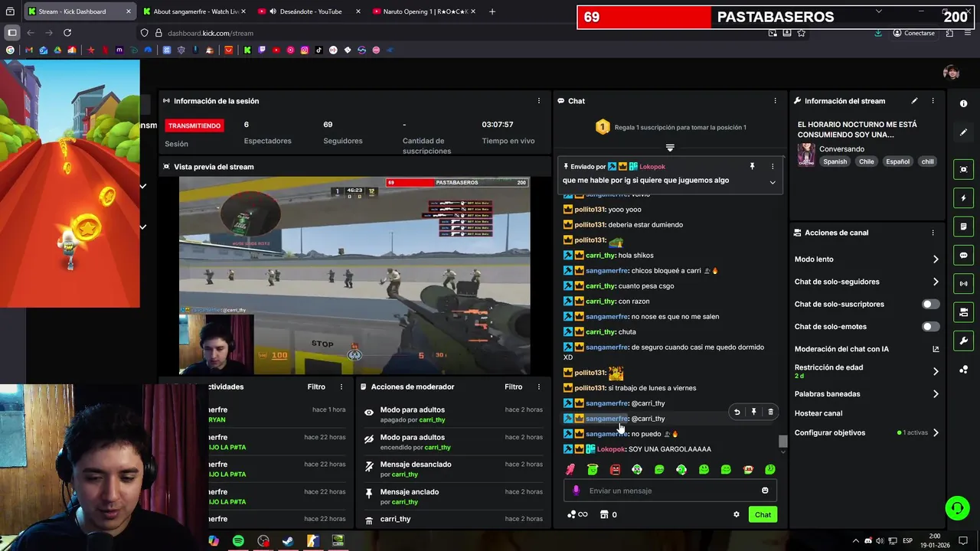Open Spotify from the taskbar
This screenshot has width=980, height=551.
tap(238, 541)
